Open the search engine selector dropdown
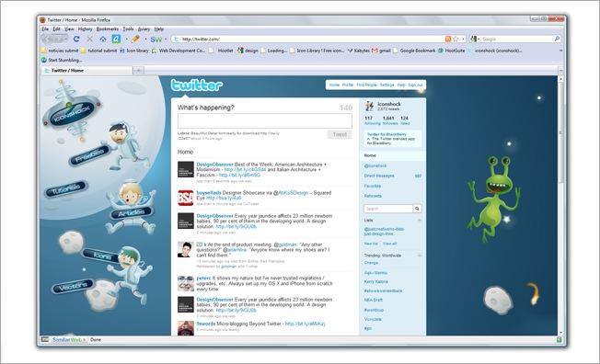The image size is (600, 364). (479, 39)
